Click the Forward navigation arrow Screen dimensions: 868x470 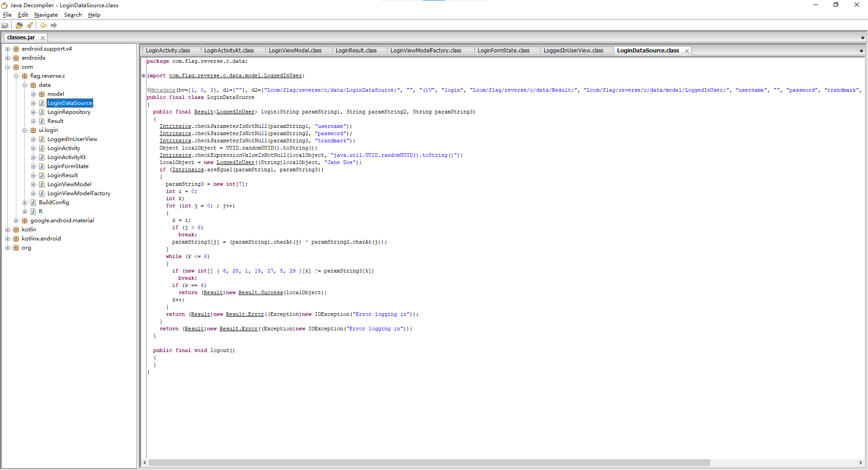[x=54, y=25]
